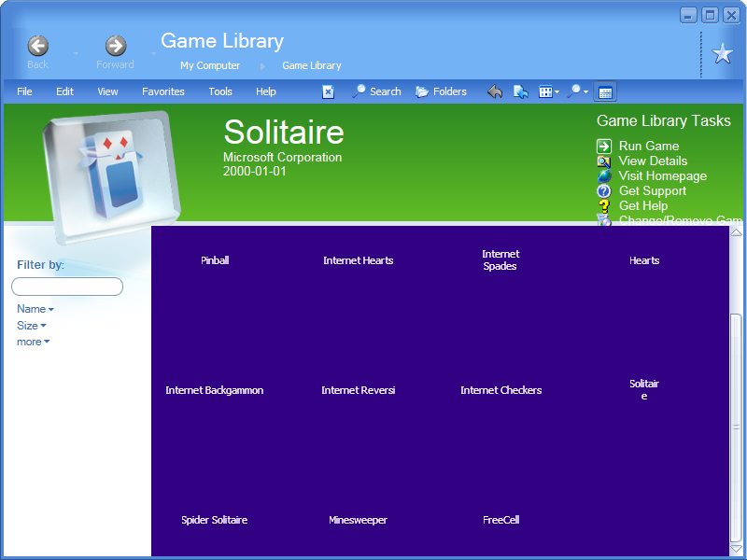The image size is (747, 560).
Task: Click the Views grid icon in the toolbar
Action: click(546, 91)
